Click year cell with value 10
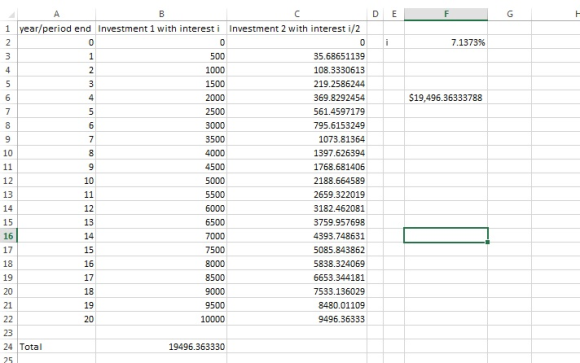 (56, 181)
